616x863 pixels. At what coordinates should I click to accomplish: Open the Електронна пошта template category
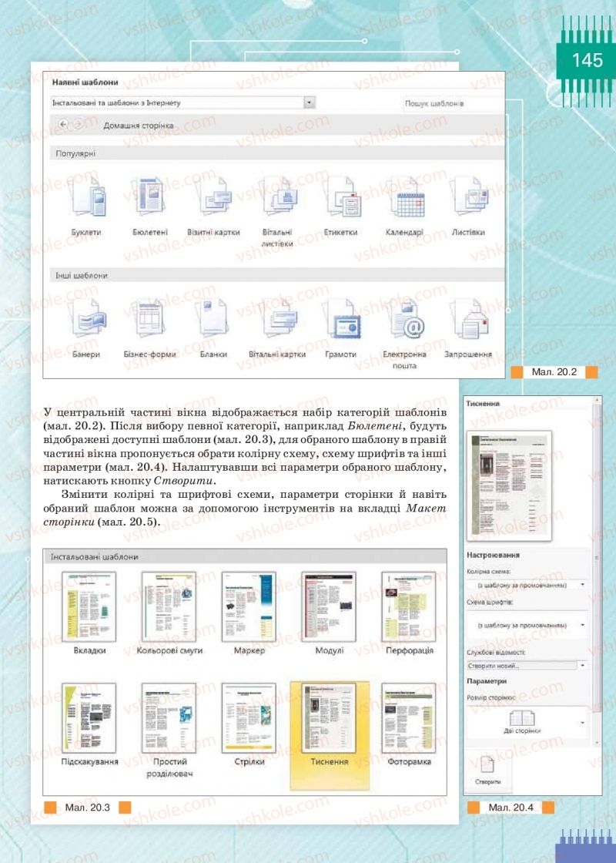(x=405, y=334)
